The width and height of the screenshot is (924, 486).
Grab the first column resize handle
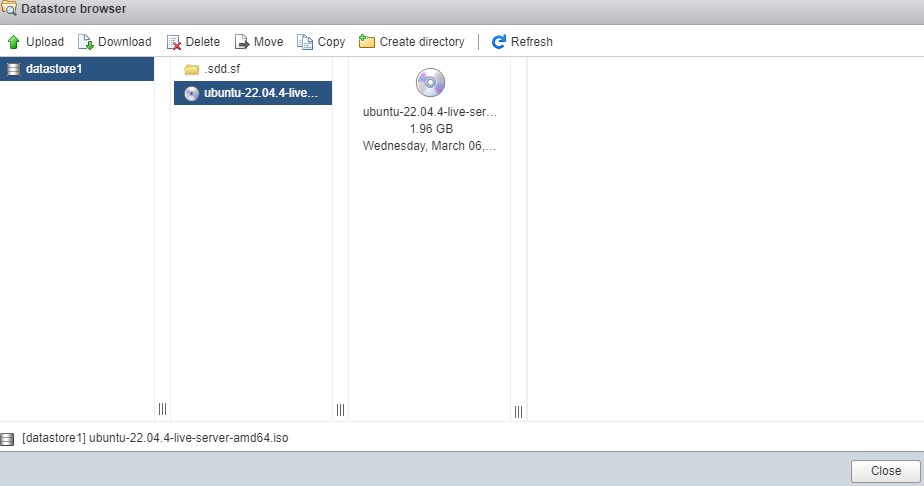[x=162, y=409]
